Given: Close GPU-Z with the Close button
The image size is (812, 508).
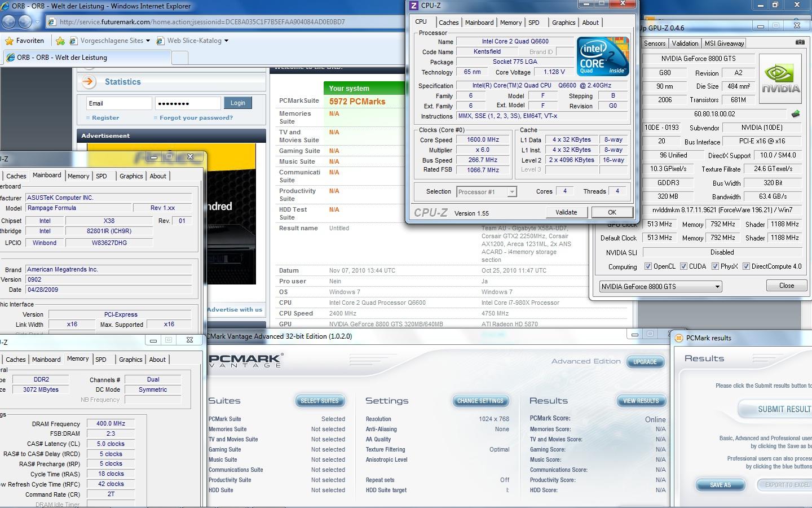Looking at the screenshot, I should pos(787,286).
